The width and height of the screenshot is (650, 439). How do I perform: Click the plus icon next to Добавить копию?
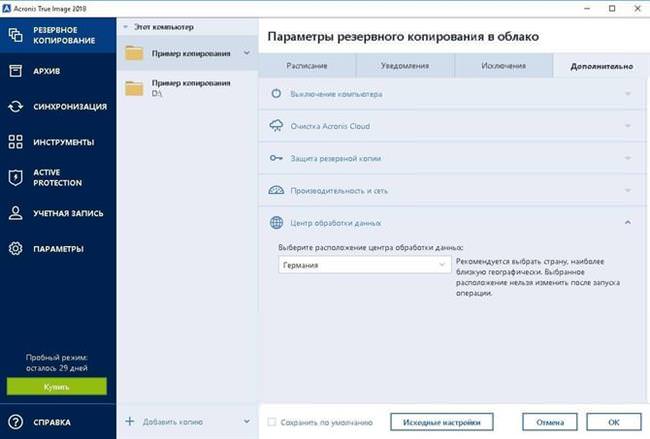pyautogui.click(x=130, y=422)
